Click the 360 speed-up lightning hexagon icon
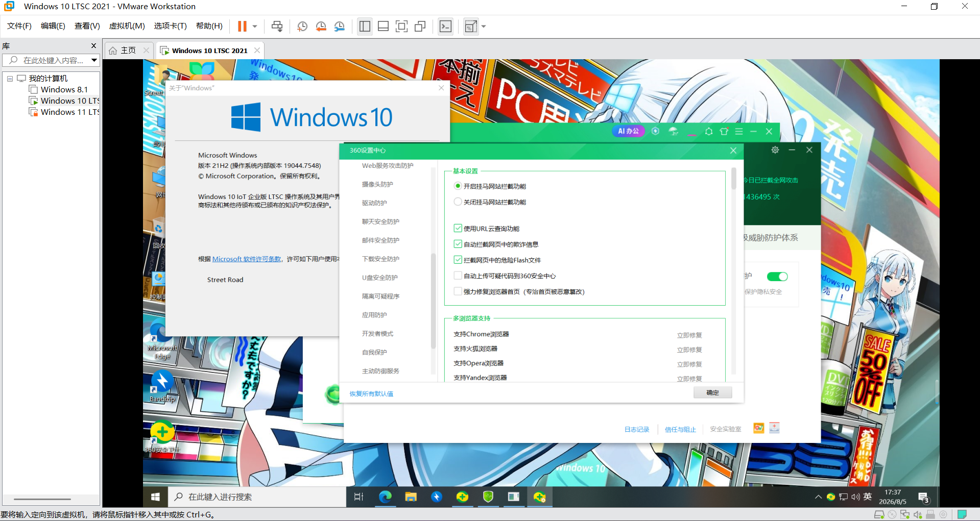Screen dimensions: 980x521 click(655, 131)
